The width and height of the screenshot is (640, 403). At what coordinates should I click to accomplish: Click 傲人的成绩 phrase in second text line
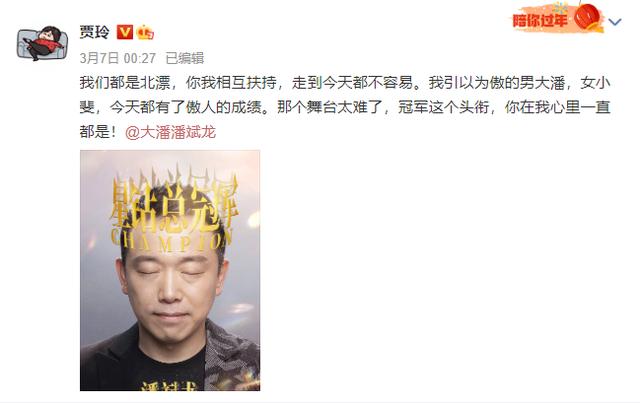pos(224,107)
